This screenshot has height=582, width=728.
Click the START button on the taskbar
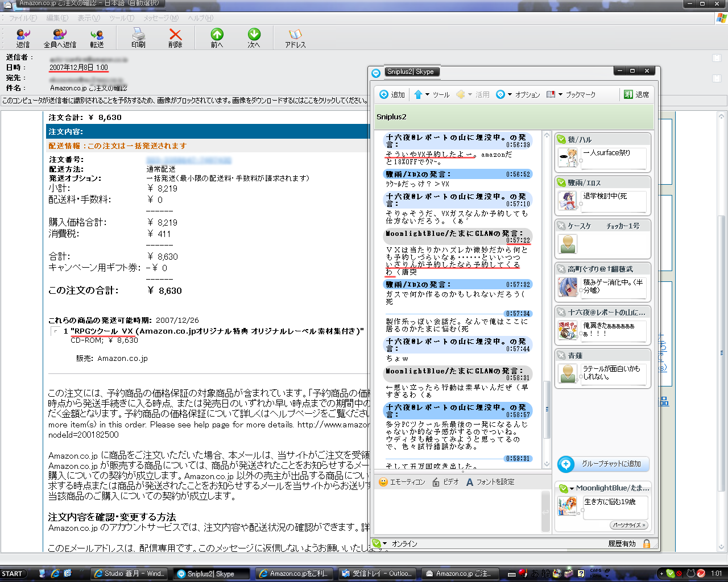click(x=13, y=573)
